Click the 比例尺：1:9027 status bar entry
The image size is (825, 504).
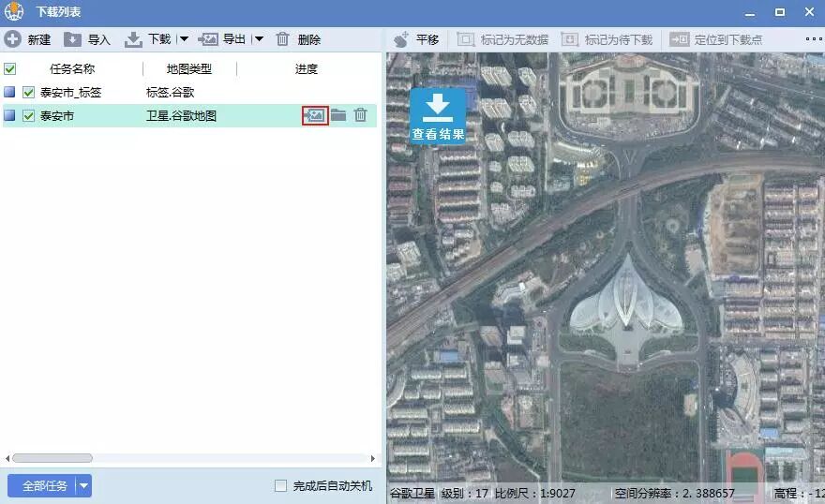pyautogui.click(x=535, y=494)
